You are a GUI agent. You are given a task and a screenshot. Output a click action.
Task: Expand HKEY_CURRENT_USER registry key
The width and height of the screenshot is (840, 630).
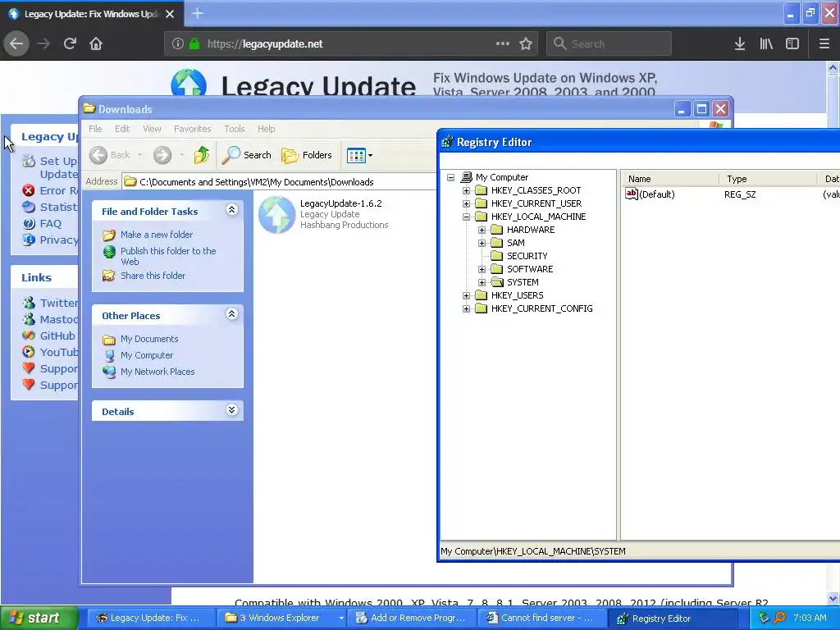pos(467,203)
